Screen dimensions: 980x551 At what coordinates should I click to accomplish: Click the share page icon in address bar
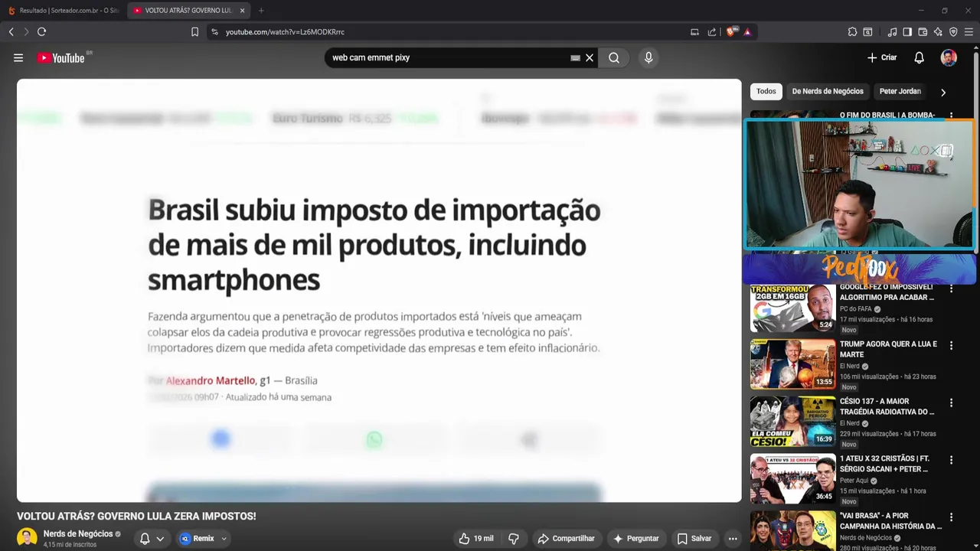pyautogui.click(x=712, y=32)
